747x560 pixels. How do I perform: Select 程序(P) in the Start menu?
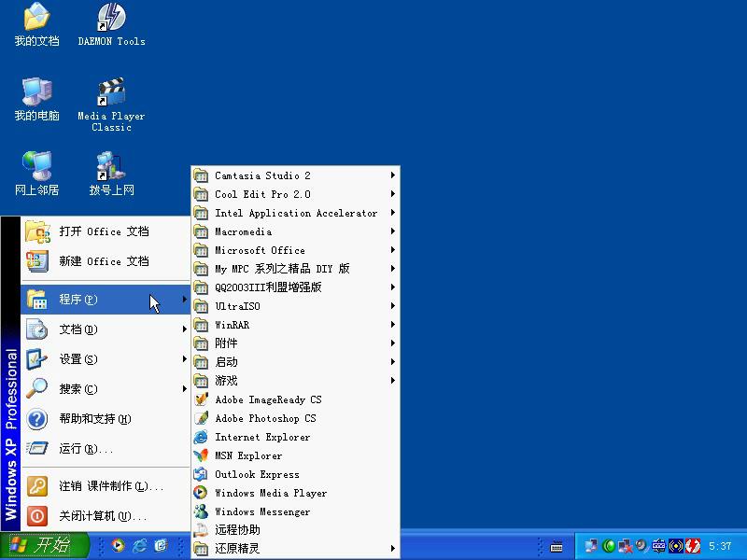[x=106, y=300]
